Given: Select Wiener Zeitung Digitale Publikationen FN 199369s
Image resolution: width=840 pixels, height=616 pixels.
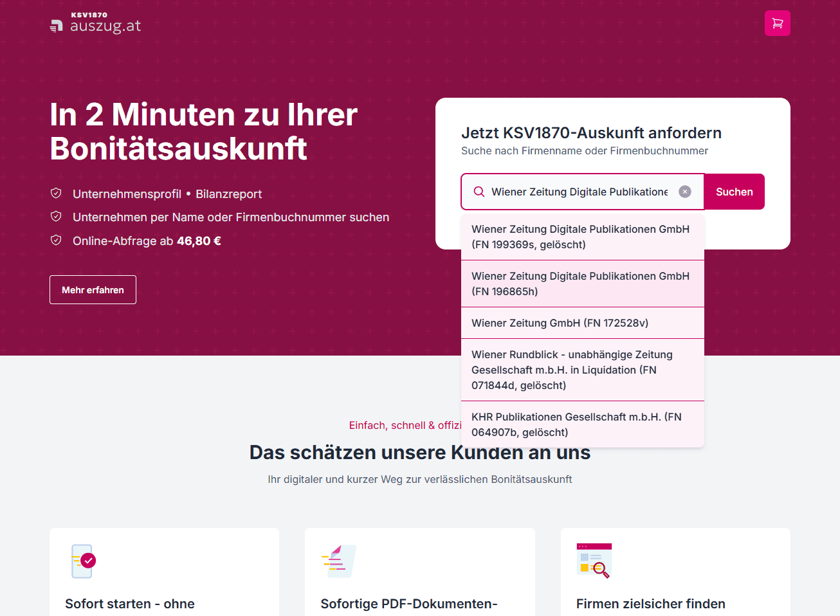Looking at the screenshot, I should tap(583, 237).
